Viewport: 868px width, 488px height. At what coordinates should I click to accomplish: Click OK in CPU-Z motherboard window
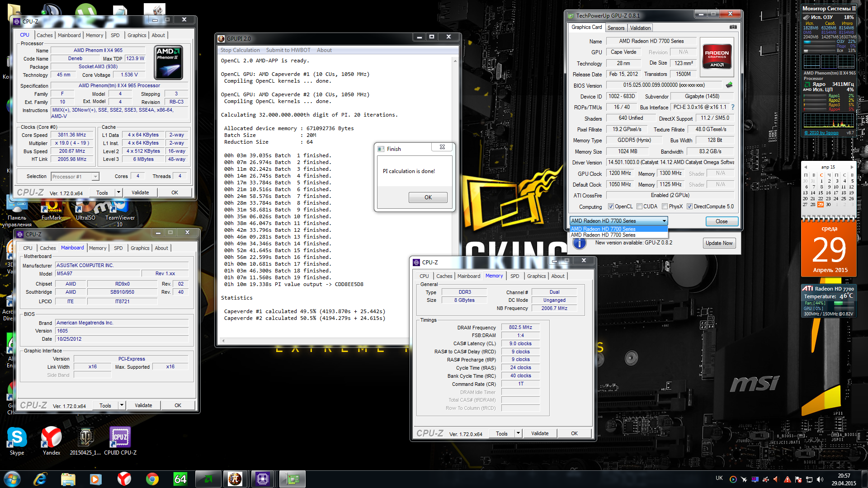(x=178, y=405)
